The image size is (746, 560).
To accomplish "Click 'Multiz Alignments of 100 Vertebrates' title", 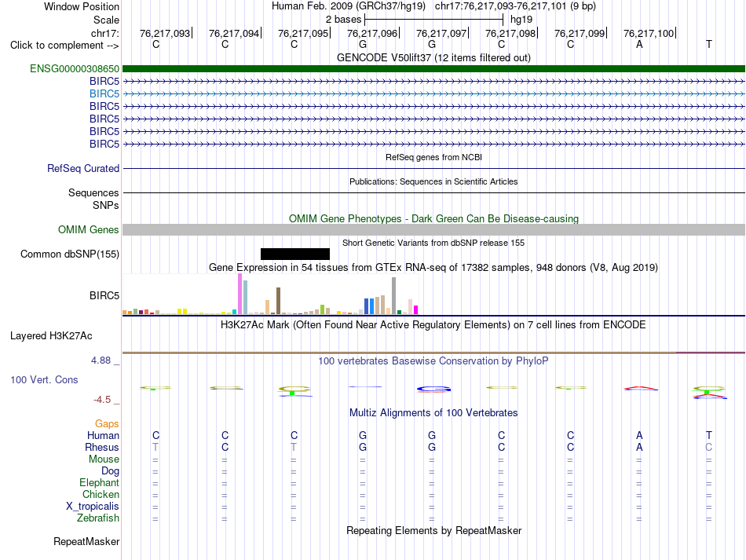I will click(x=433, y=412).
